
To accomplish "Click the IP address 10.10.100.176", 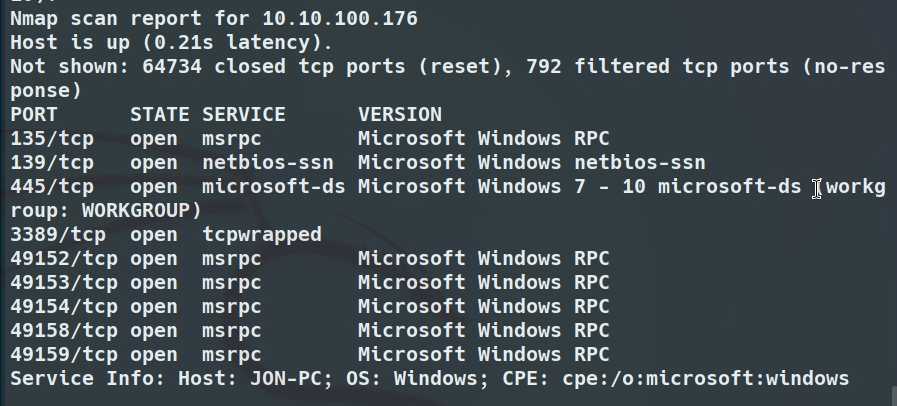I will pos(340,18).
